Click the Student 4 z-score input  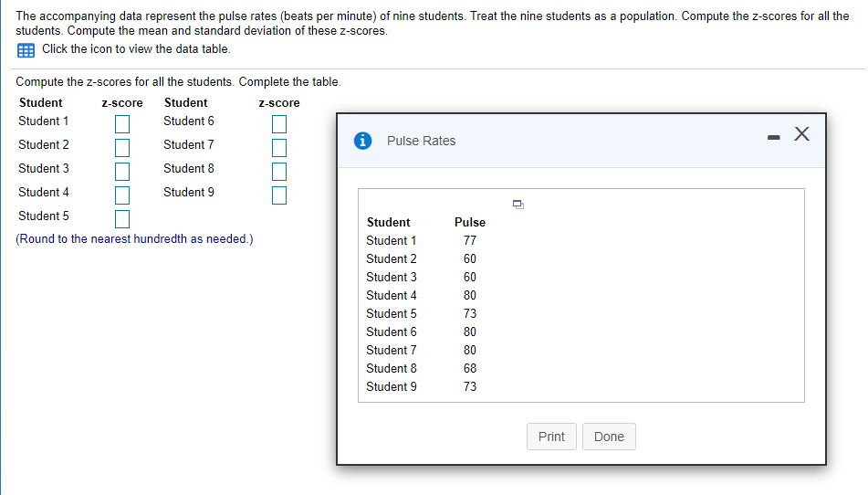pyautogui.click(x=123, y=194)
